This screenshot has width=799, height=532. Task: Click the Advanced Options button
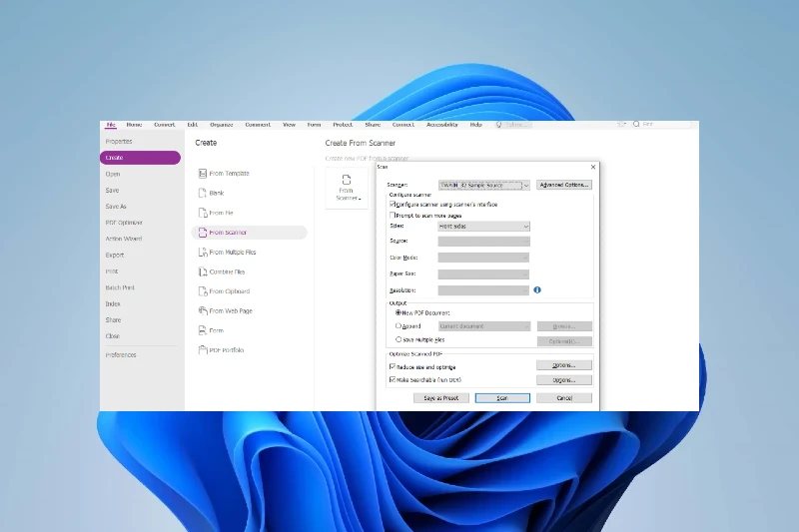pyautogui.click(x=564, y=185)
